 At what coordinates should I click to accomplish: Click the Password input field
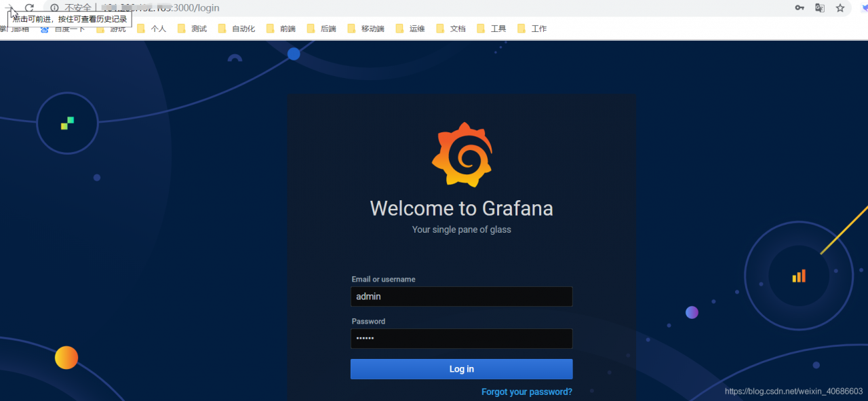click(x=461, y=339)
